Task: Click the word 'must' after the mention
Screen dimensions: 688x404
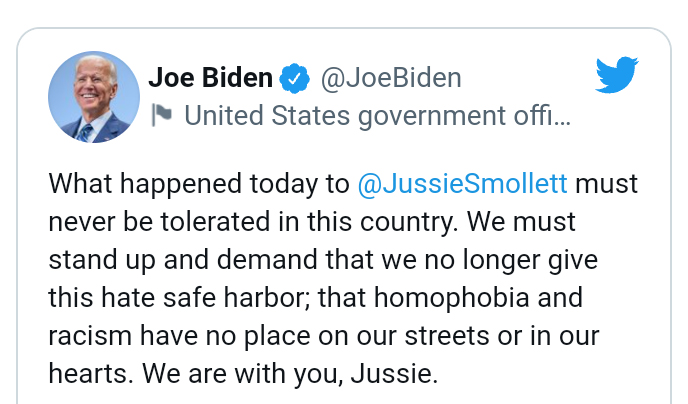Action: [x=606, y=184]
